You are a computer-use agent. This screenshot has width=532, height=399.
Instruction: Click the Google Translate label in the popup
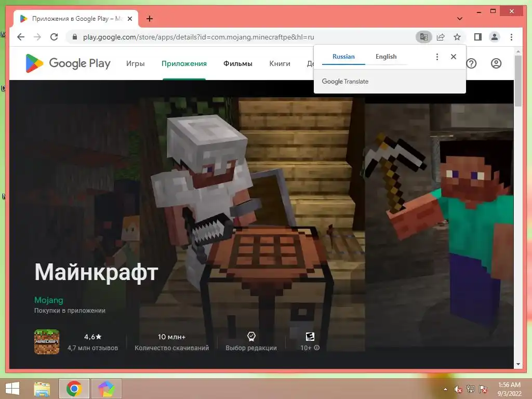coord(345,82)
